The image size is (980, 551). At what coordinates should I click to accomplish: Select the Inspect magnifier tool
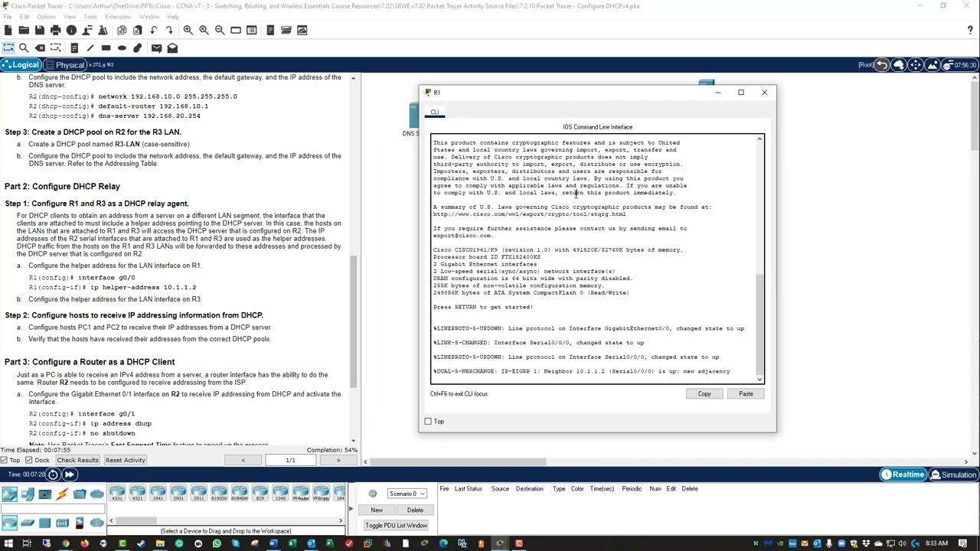(24, 47)
